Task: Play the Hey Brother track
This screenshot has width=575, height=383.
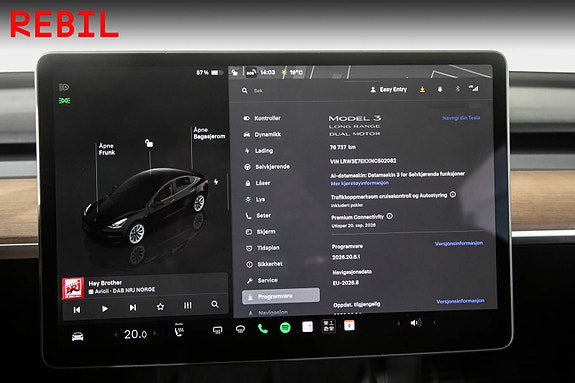Action: click(105, 309)
